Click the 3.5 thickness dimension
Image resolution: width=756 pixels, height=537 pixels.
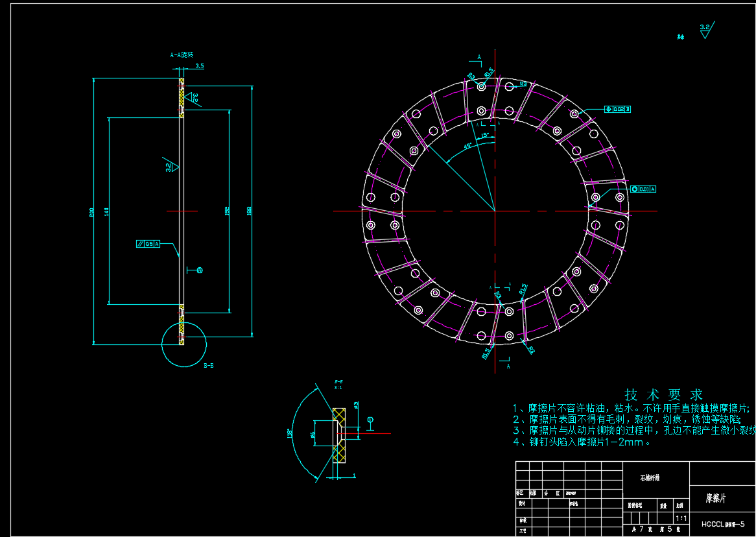coord(199,66)
